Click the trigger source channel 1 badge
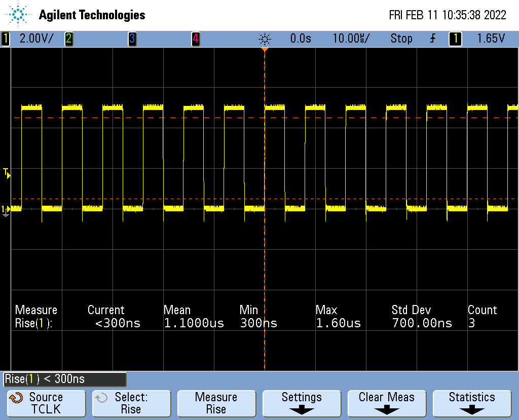519x420 pixels. point(455,39)
